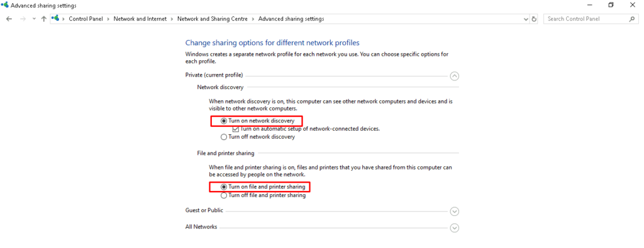Click the search magnifier icon

tap(631, 19)
